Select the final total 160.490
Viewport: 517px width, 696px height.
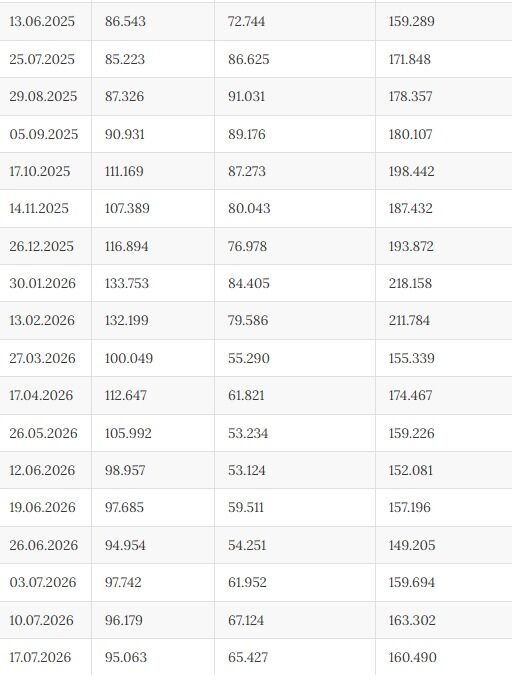(413, 657)
